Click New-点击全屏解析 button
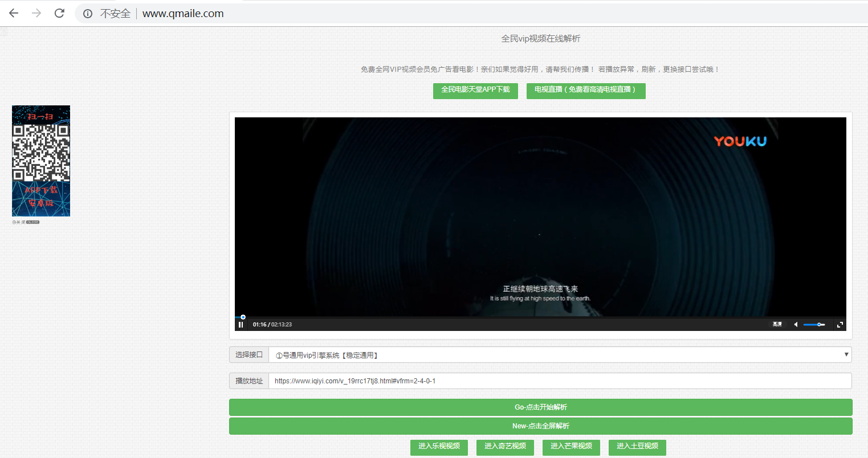Viewport: 868px width, 458px height. (540, 426)
